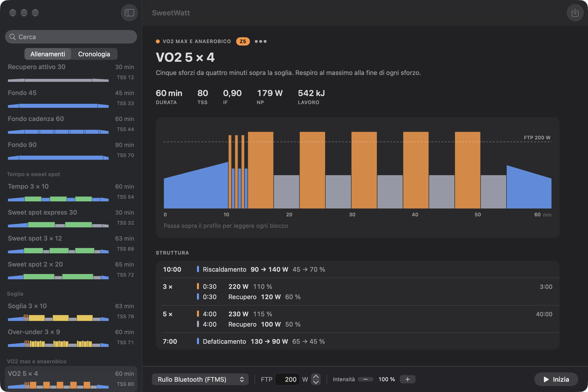Start the workout with Inizia
The width and height of the screenshot is (588, 392).
556,379
